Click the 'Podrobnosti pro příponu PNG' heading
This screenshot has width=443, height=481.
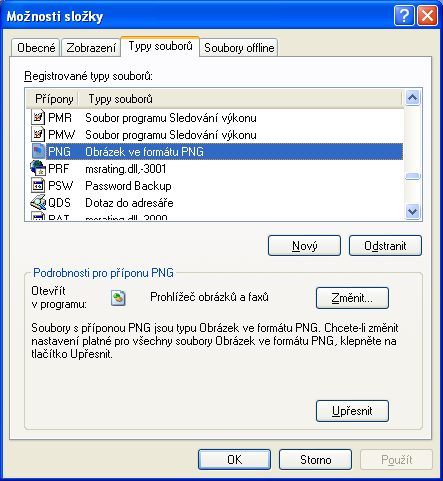(103, 273)
